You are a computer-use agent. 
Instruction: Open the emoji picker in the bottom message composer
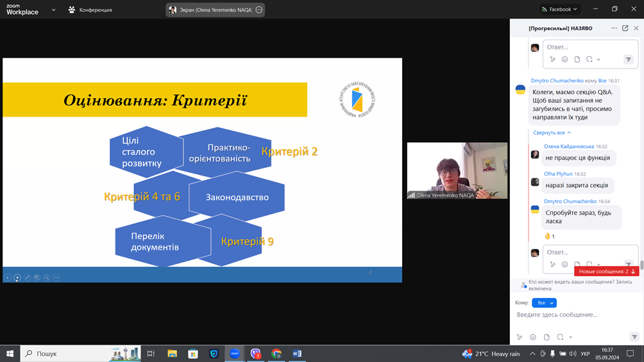click(x=532, y=337)
